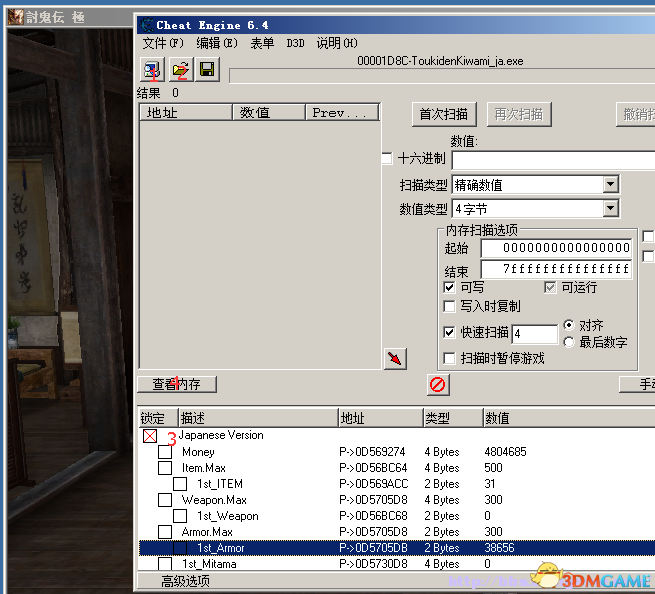
Task: Freeze the 1st_Mitama entry checkbox
Action: point(165,564)
